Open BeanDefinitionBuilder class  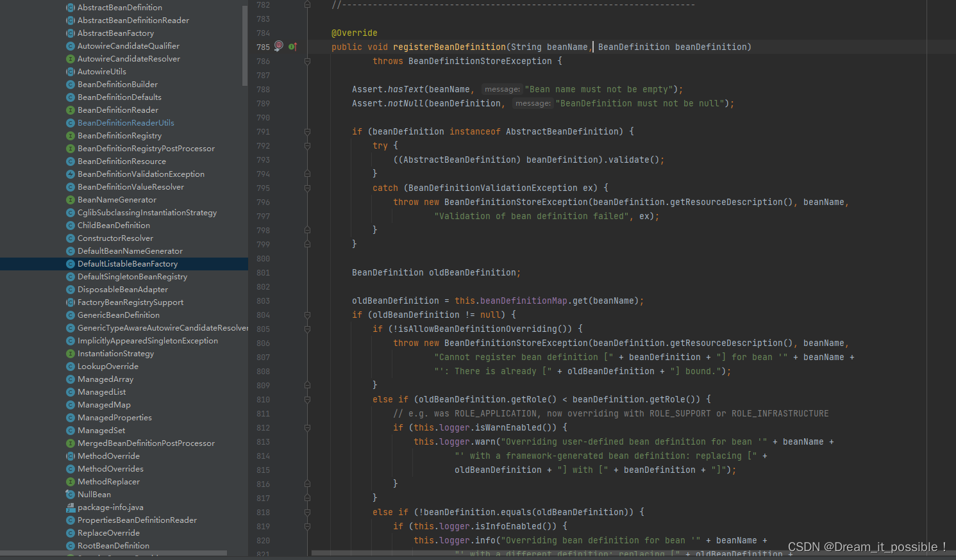(x=117, y=85)
